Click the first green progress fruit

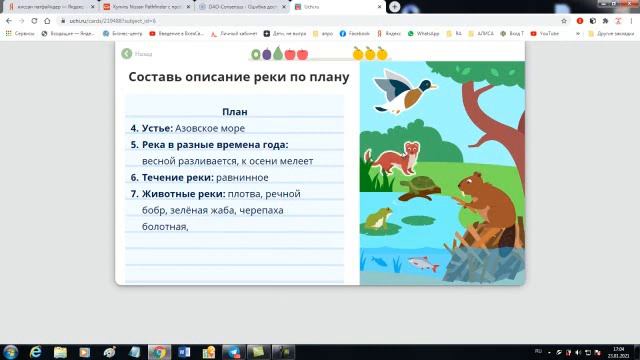(x=256, y=54)
